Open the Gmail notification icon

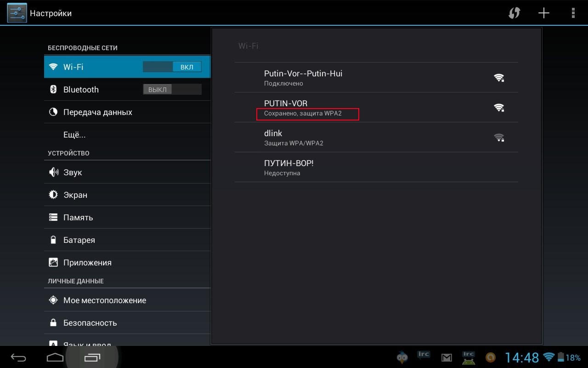[x=447, y=357]
